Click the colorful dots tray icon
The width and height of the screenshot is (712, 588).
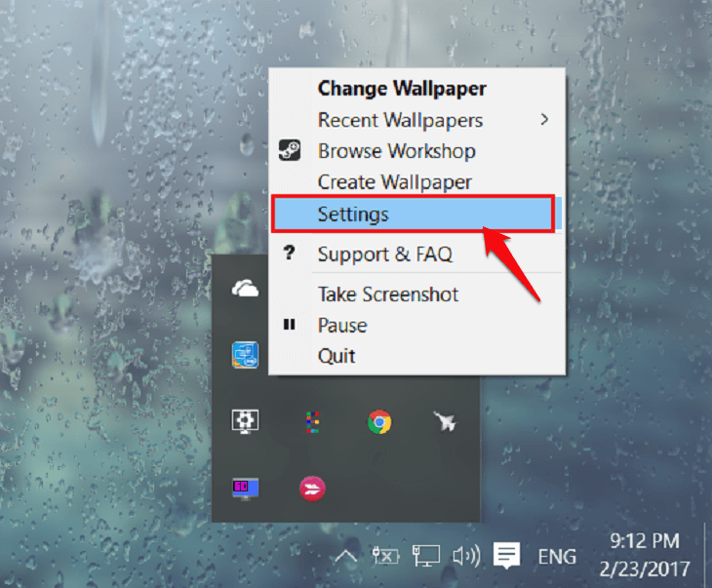click(x=312, y=422)
